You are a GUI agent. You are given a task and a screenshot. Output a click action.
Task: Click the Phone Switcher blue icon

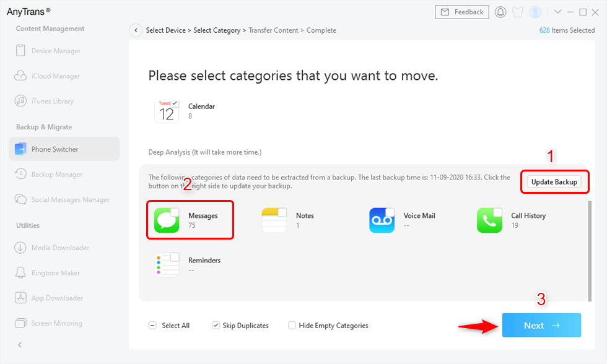pos(20,149)
